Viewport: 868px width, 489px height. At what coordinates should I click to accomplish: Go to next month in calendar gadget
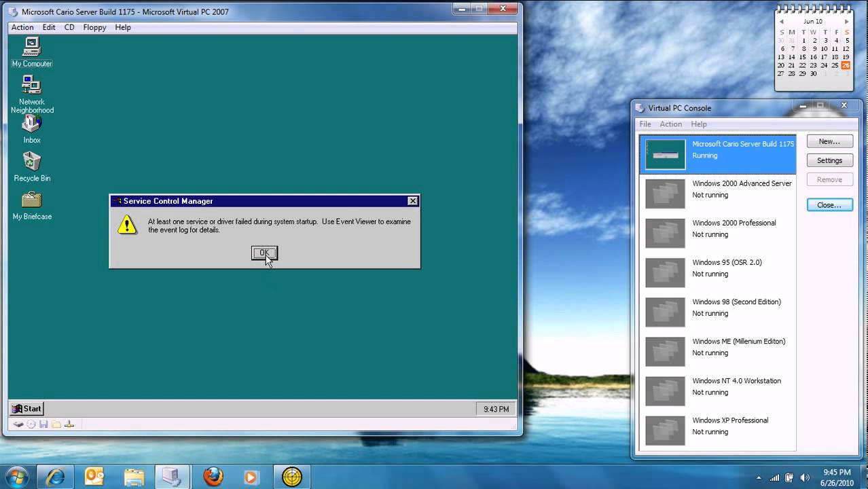pos(846,22)
